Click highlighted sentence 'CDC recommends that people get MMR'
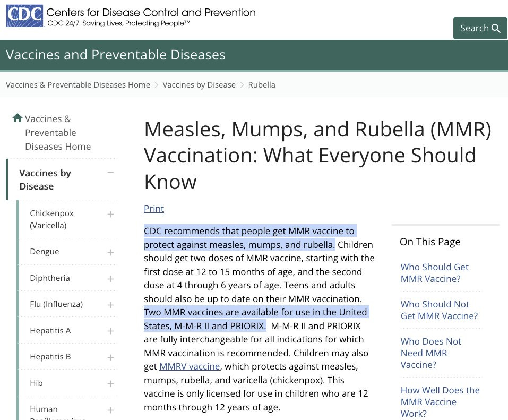The image size is (508, 420). point(250,238)
